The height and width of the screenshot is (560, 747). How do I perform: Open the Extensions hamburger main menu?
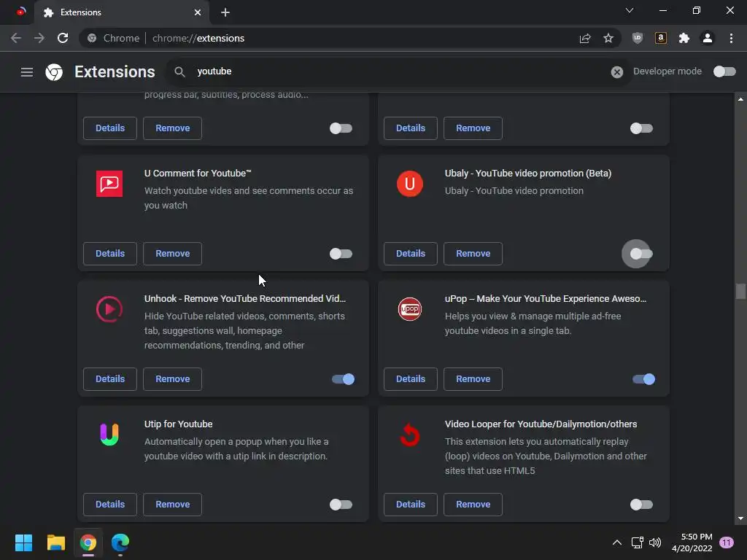(x=27, y=72)
